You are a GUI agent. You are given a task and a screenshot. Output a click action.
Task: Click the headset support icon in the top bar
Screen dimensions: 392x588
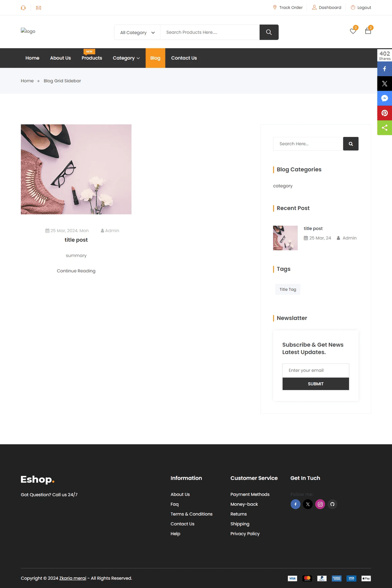(x=23, y=8)
